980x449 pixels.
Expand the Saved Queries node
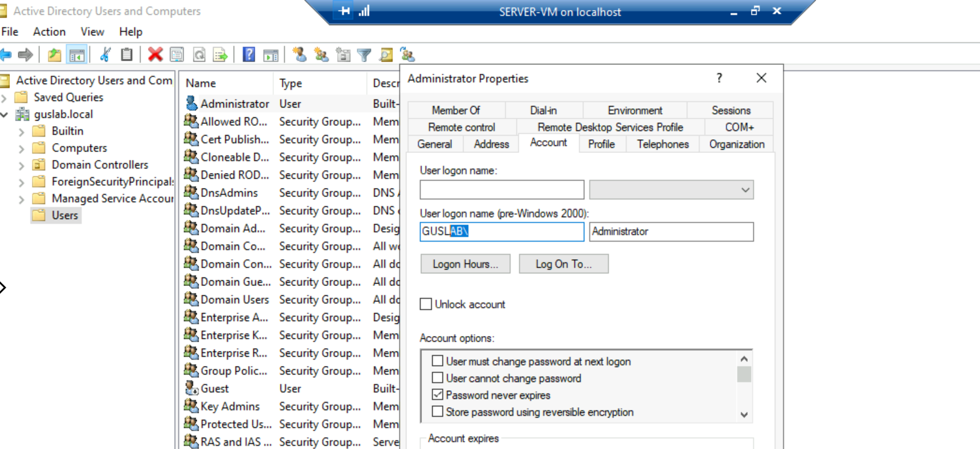pos(4,98)
